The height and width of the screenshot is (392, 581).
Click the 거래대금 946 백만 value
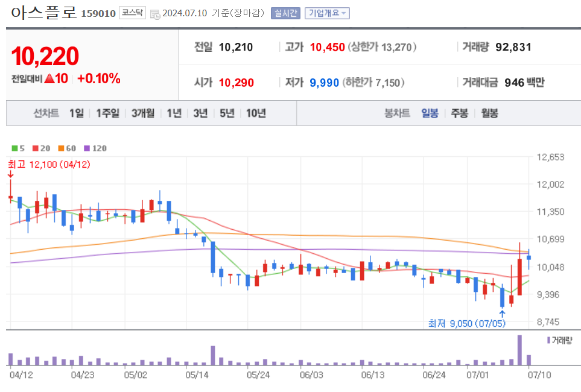pos(524,82)
